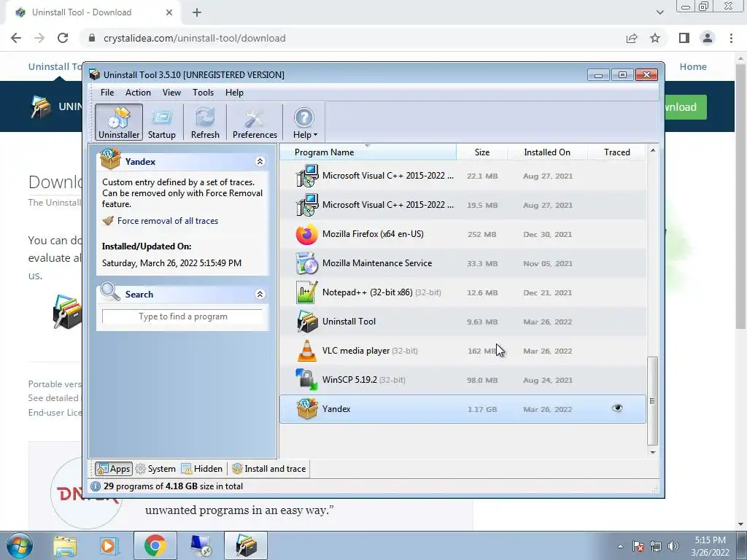Switch to the Apps tab

click(113, 469)
